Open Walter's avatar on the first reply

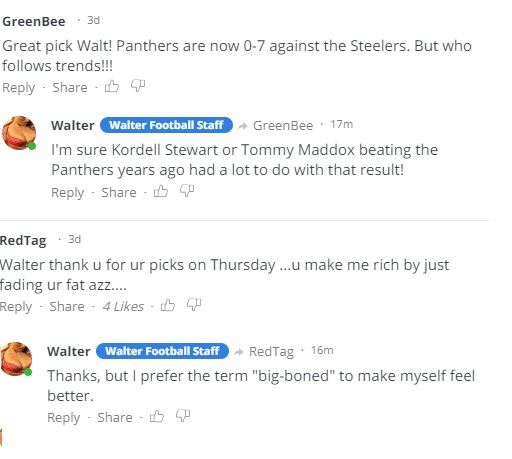pos(19,133)
